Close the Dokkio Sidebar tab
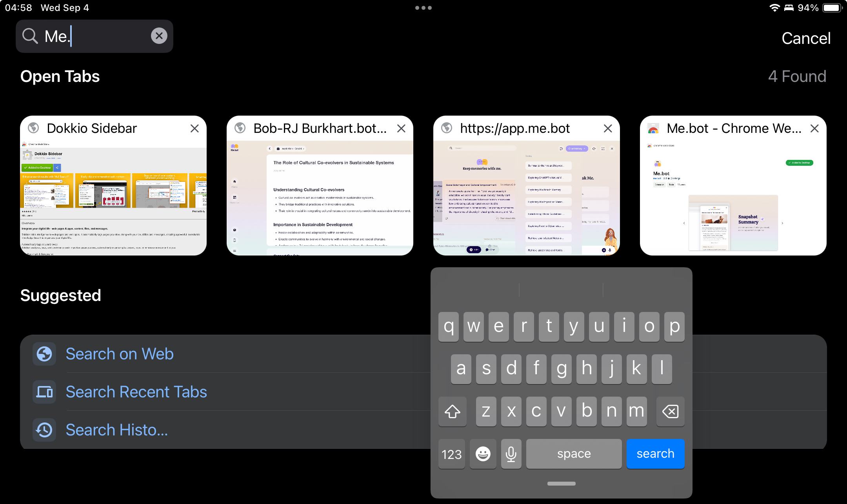Image resolution: width=847 pixels, height=504 pixels. click(x=194, y=129)
